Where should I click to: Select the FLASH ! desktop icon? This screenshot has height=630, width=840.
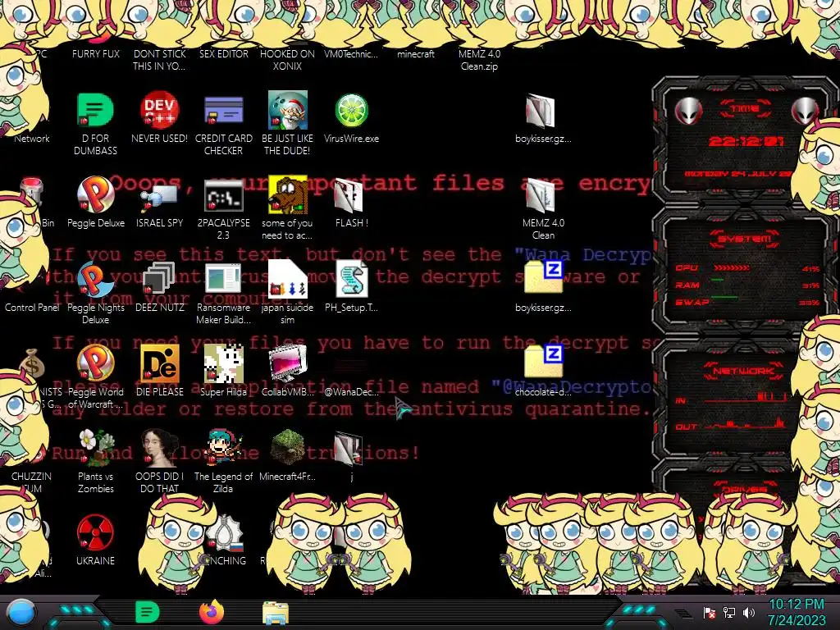(x=349, y=195)
